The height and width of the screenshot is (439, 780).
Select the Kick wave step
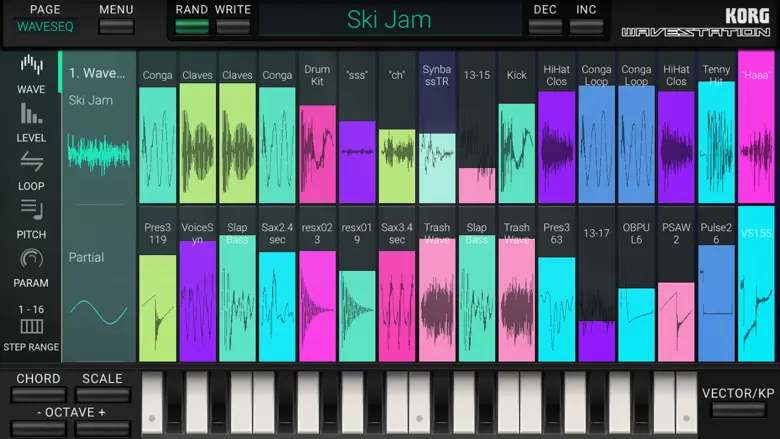516,128
